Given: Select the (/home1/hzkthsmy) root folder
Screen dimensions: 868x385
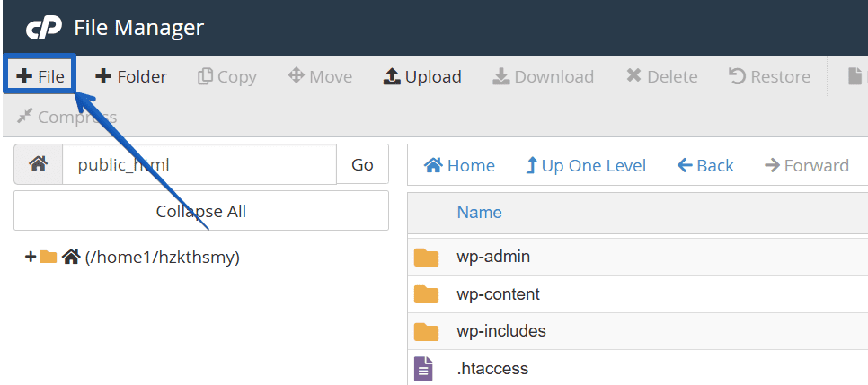Looking at the screenshot, I should (162, 258).
